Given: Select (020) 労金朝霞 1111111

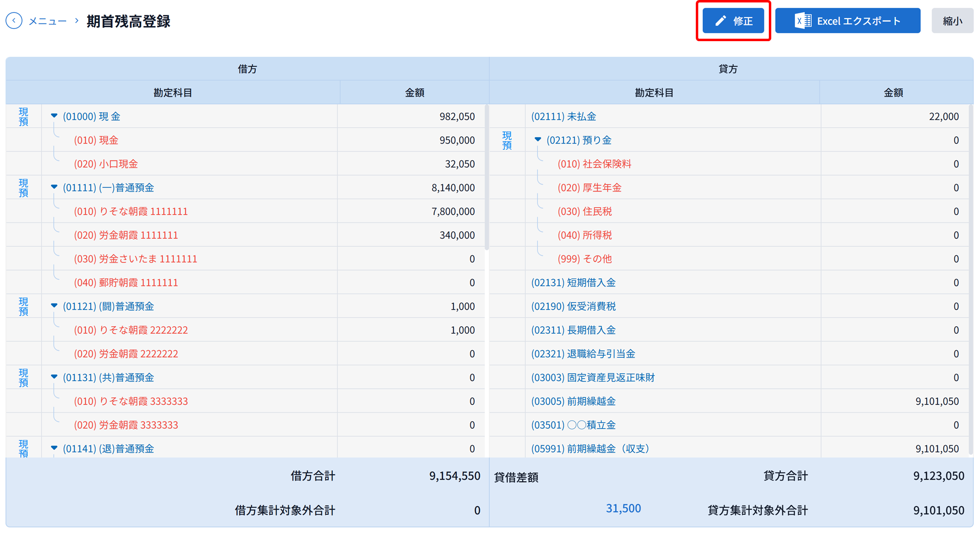Looking at the screenshot, I should click(126, 235).
